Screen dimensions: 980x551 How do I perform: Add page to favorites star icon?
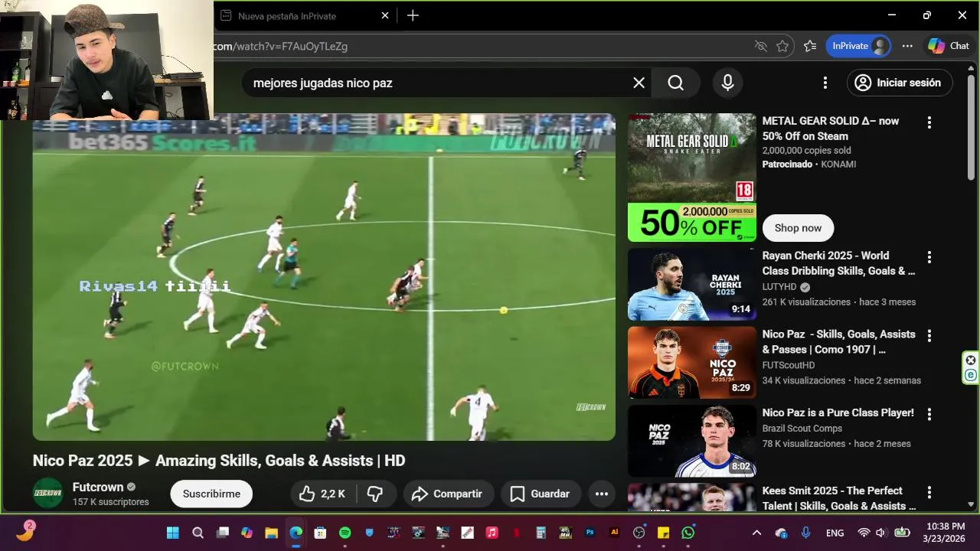click(782, 46)
